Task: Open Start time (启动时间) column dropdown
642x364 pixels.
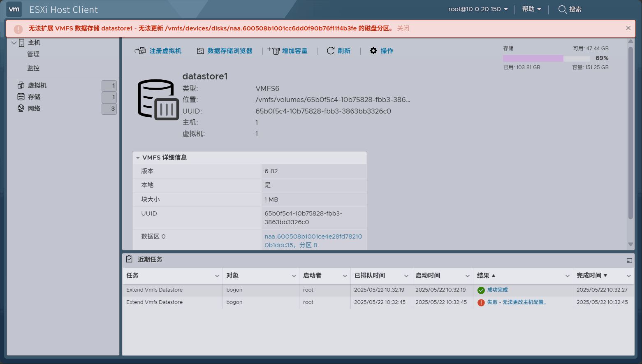Action: tap(468, 276)
